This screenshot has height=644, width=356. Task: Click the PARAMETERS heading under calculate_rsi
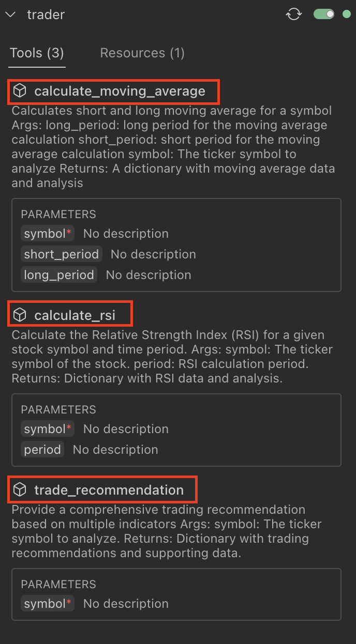click(58, 410)
